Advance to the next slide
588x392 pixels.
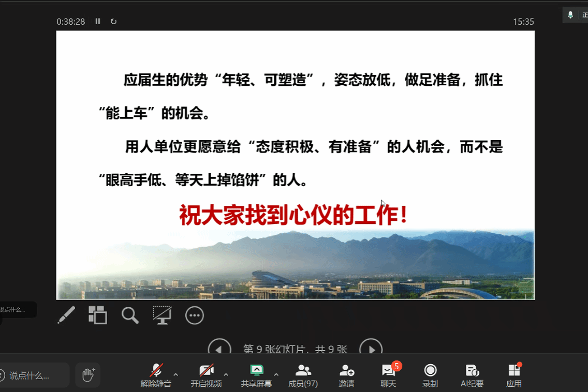(x=371, y=349)
